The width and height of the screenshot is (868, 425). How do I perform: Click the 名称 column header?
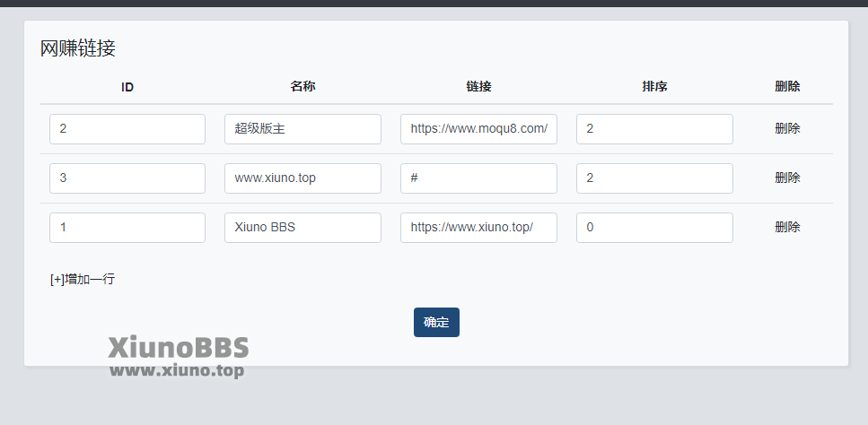tap(302, 87)
